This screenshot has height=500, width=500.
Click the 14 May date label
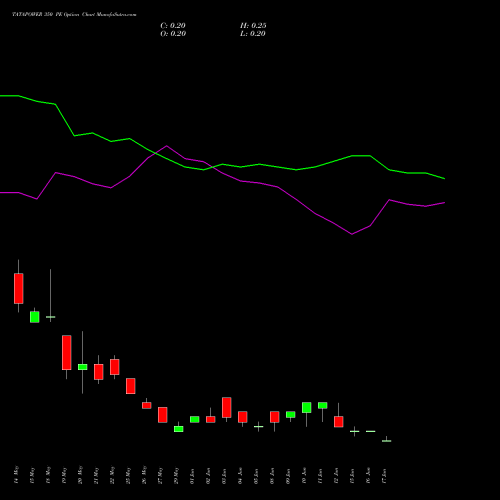point(17,475)
